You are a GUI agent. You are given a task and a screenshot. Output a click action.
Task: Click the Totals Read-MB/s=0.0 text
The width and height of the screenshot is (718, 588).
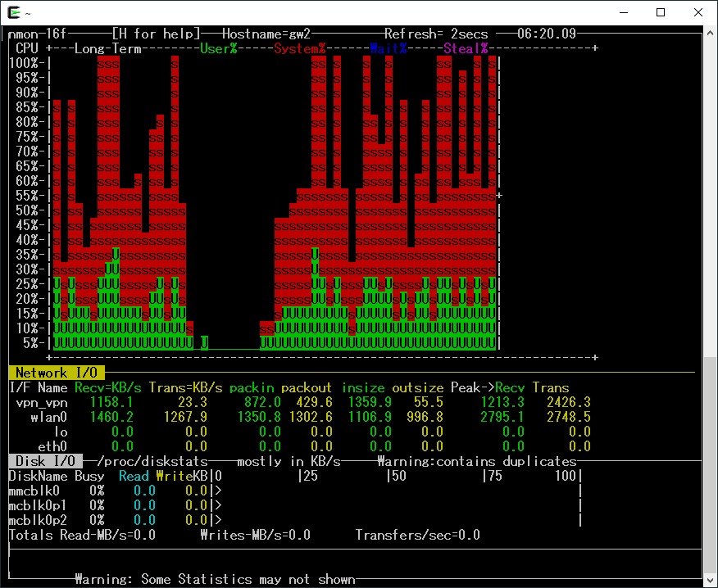(x=82, y=535)
